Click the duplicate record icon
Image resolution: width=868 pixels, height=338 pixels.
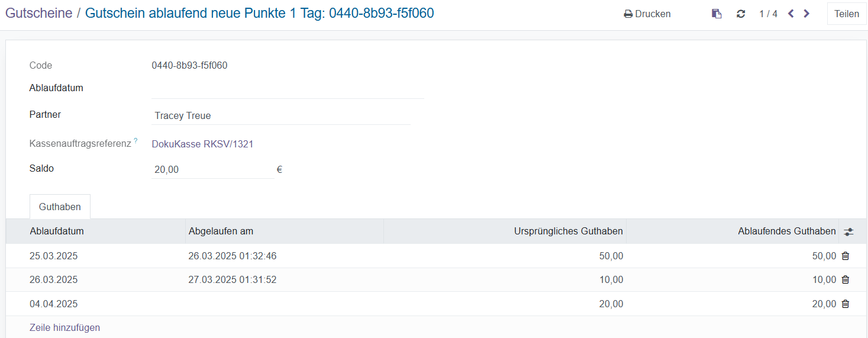pyautogui.click(x=717, y=14)
